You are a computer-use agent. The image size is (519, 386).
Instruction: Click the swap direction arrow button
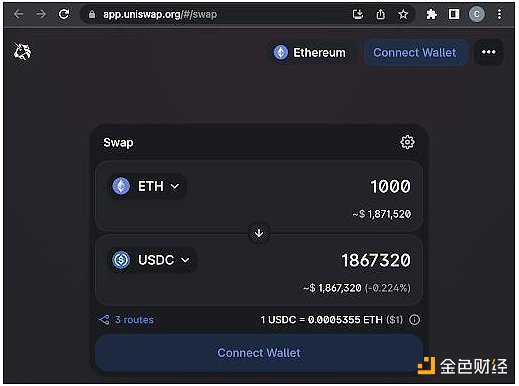pyautogui.click(x=259, y=233)
